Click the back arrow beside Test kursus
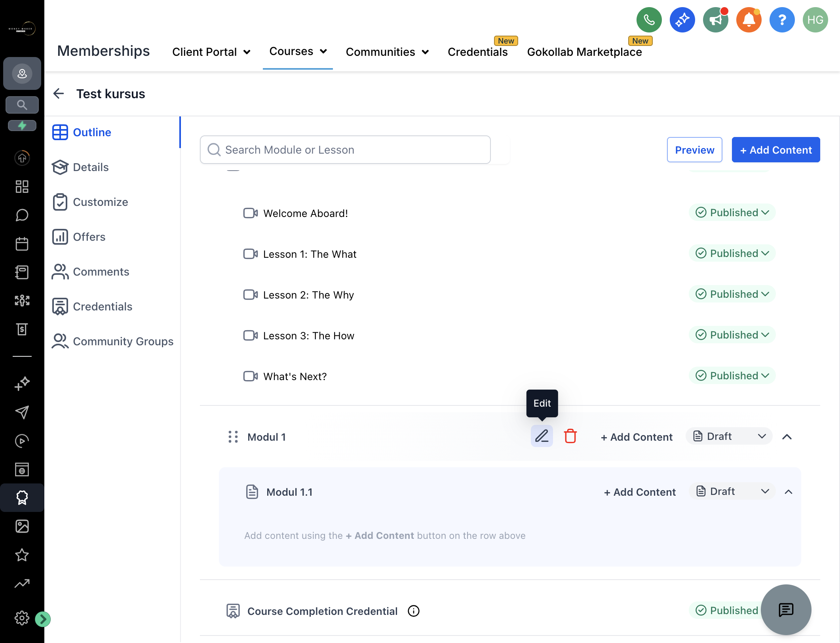The width and height of the screenshot is (840, 643). [x=59, y=93]
